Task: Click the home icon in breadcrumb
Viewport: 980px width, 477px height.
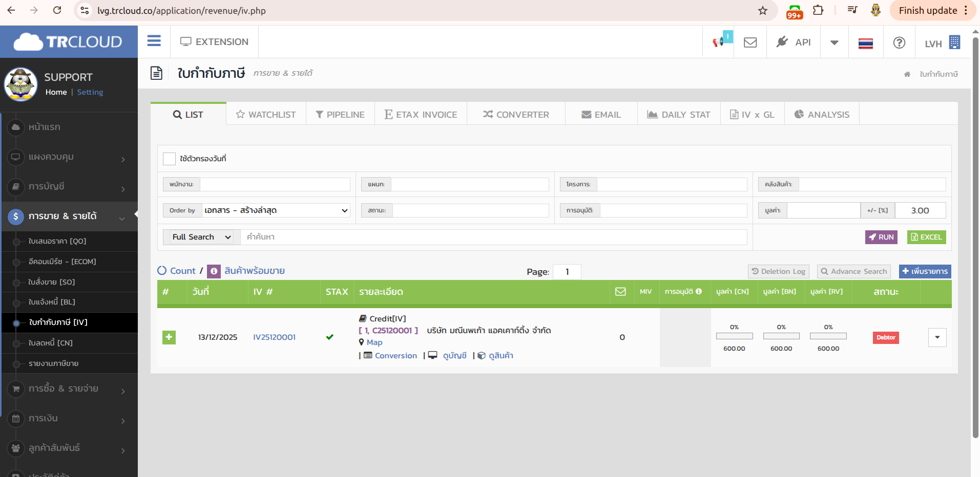Action: (x=907, y=74)
